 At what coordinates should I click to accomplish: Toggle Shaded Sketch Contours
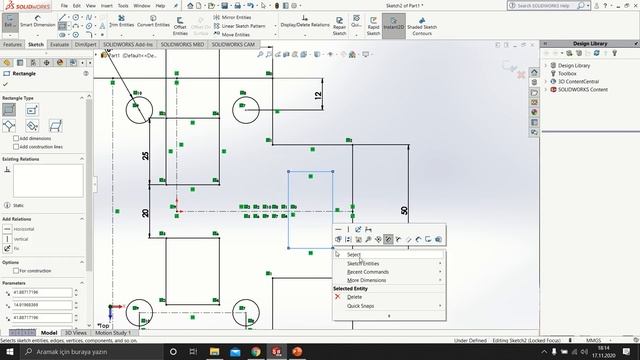(x=422, y=26)
